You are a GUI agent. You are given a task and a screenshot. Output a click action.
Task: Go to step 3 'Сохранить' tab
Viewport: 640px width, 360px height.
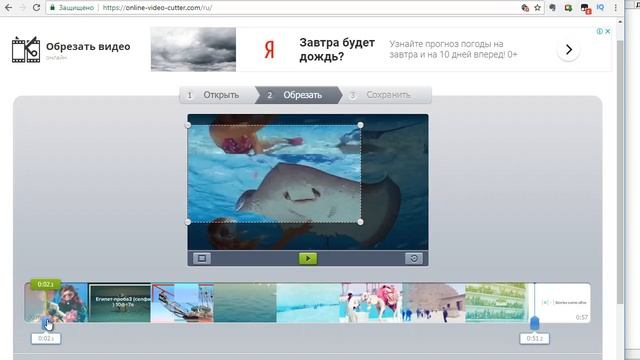[385, 95]
